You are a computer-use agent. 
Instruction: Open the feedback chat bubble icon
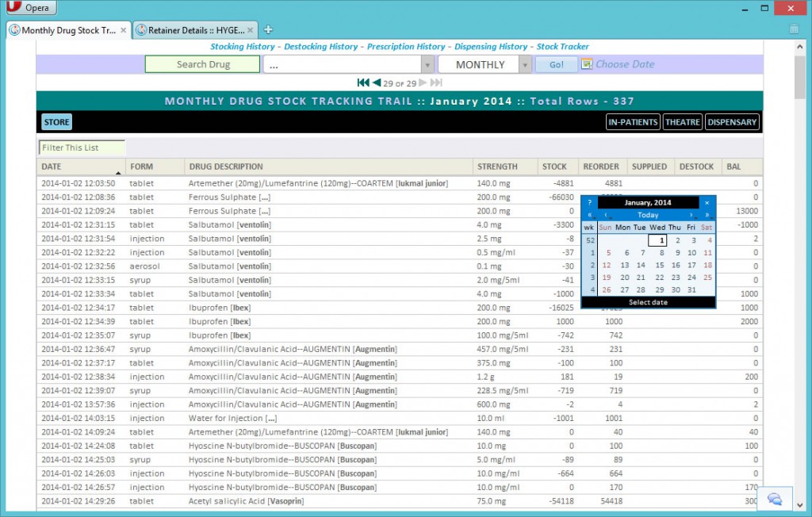pyautogui.click(x=773, y=499)
